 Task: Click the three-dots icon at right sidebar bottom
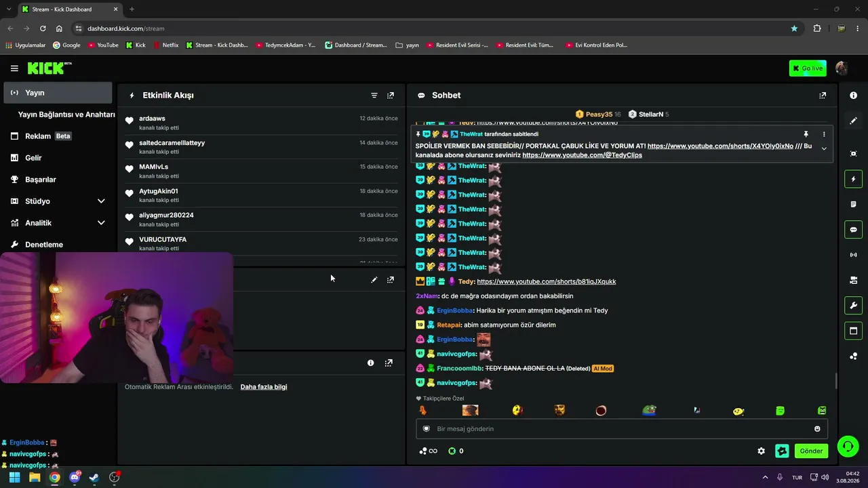[853, 356]
